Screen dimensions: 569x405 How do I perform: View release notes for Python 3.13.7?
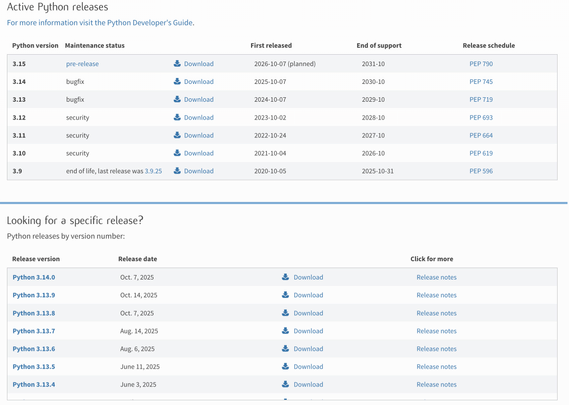(x=437, y=331)
